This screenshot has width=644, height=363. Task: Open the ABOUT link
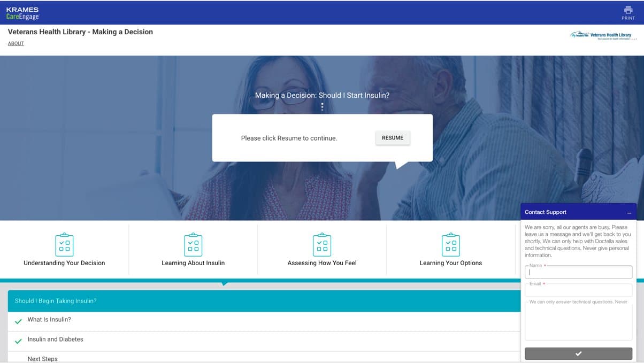click(x=16, y=44)
